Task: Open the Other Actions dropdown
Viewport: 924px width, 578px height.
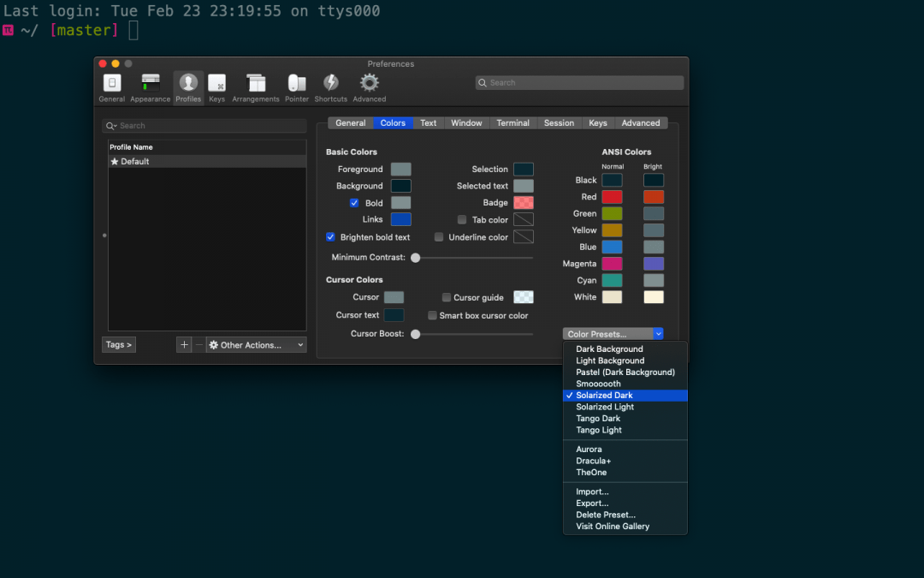Action: (x=255, y=344)
